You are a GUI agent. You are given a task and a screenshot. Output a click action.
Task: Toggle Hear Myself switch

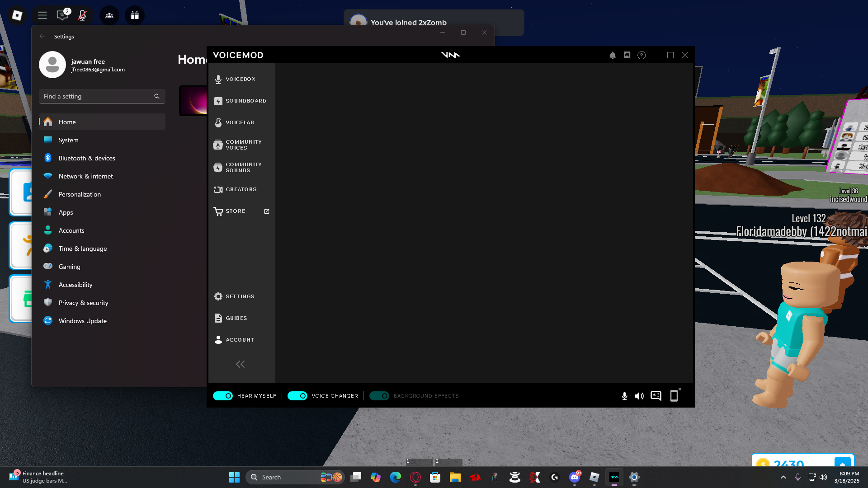point(223,396)
